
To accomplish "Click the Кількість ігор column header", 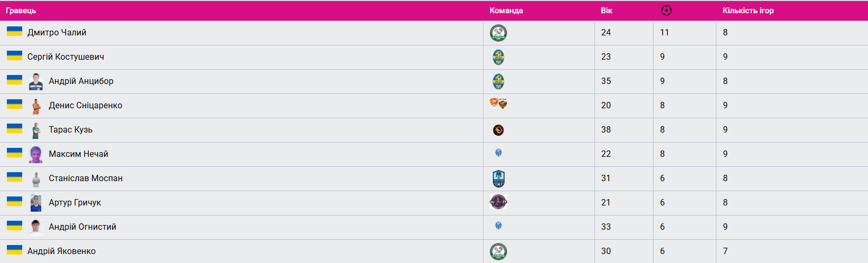I will pos(748,11).
